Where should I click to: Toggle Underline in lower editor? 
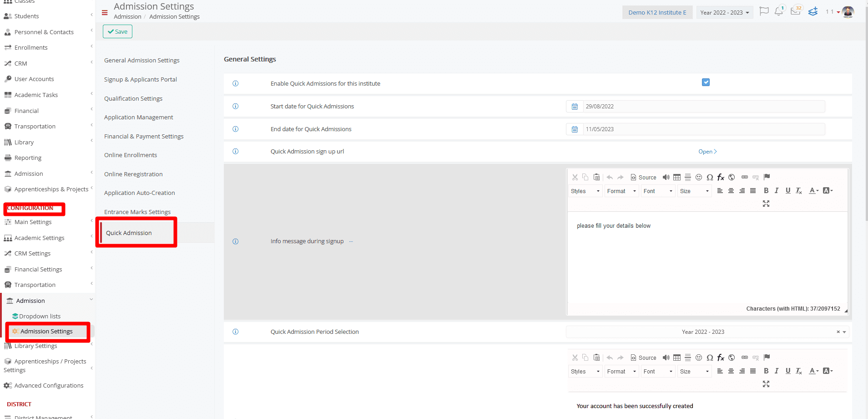pos(788,371)
